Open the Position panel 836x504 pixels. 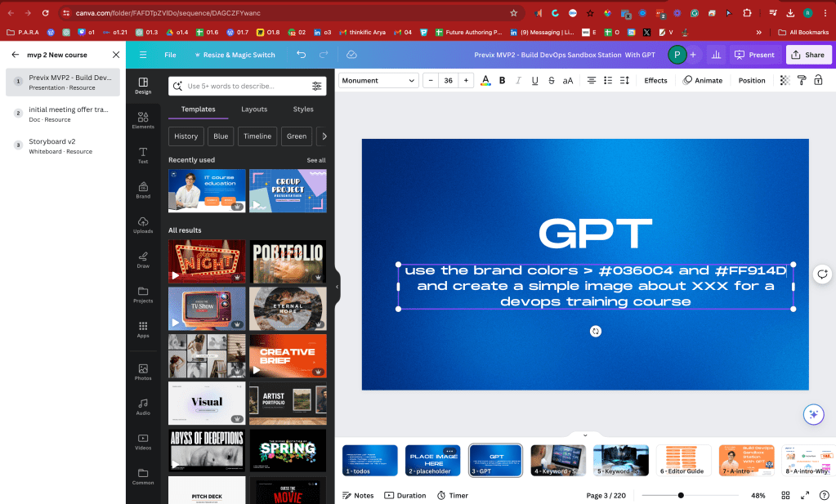point(751,80)
